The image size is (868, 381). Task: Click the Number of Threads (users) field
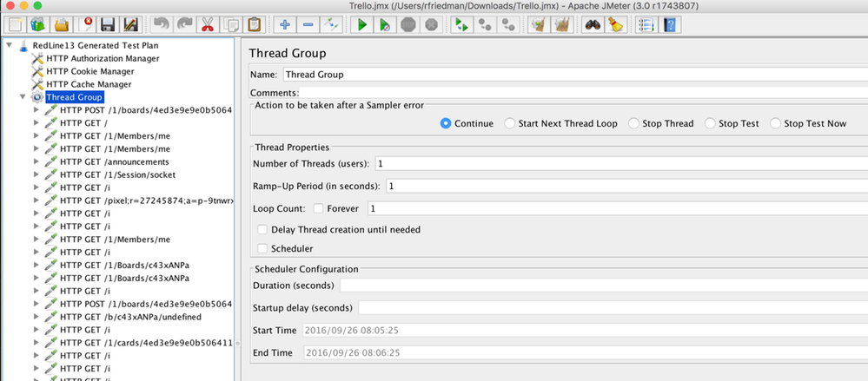coord(621,164)
